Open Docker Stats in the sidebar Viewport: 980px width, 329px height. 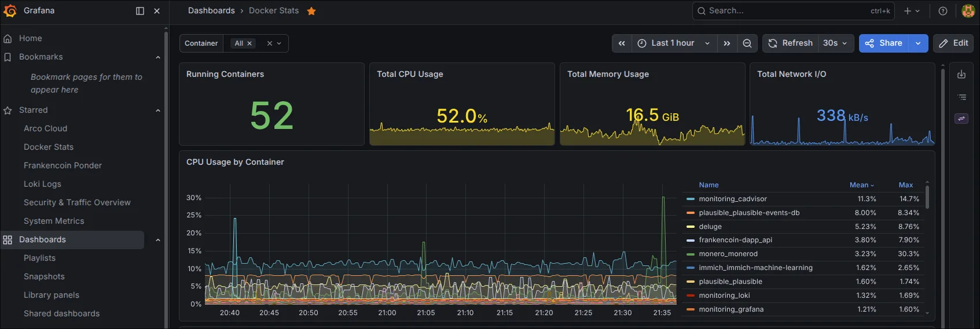(49, 147)
